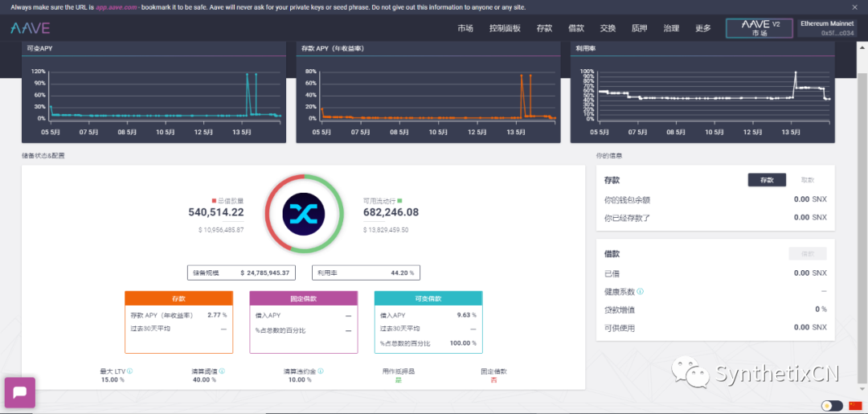Open the purple chat support widget
The image size is (868, 414).
coord(20,392)
